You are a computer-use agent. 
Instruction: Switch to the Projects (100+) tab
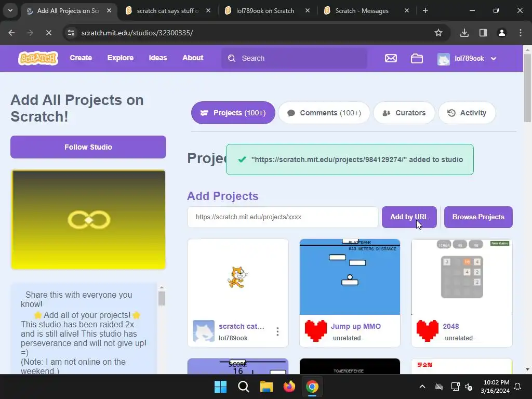[233, 113]
